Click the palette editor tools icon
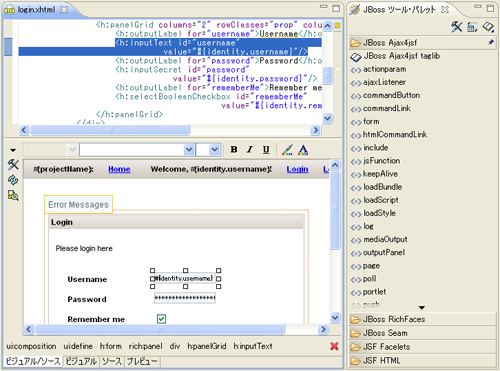Image resolution: width=500 pixels, height=371 pixels. pos(456,27)
